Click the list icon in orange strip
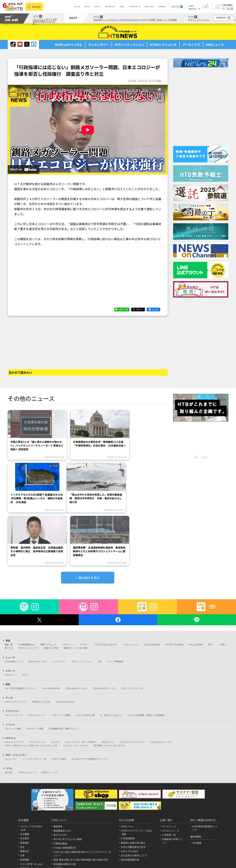 [212, 606]
